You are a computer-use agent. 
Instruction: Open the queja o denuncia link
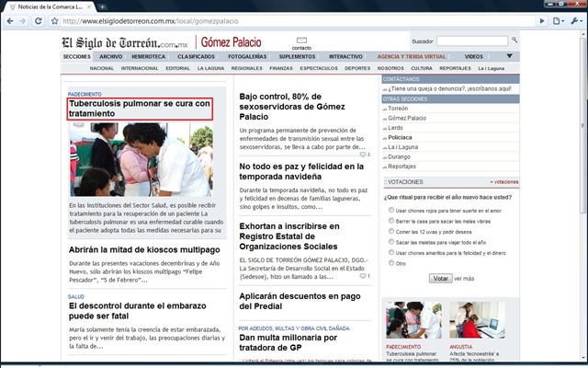(449, 88)
